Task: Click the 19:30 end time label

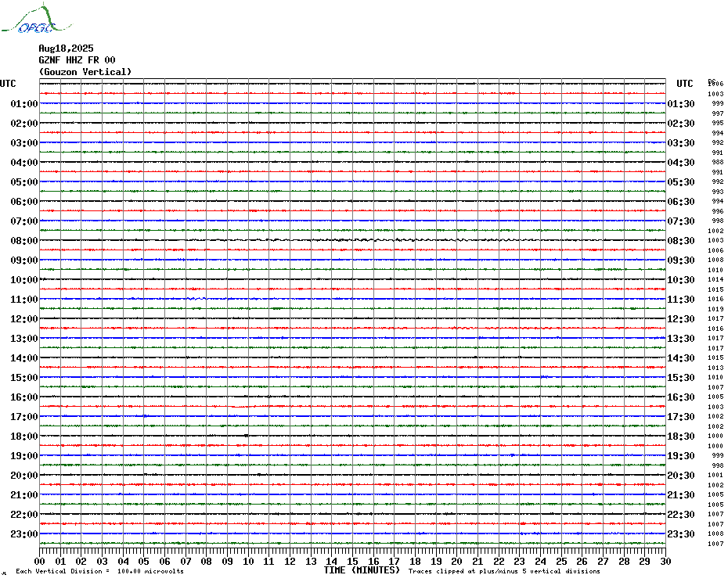Action: click(x=681, y=456)
